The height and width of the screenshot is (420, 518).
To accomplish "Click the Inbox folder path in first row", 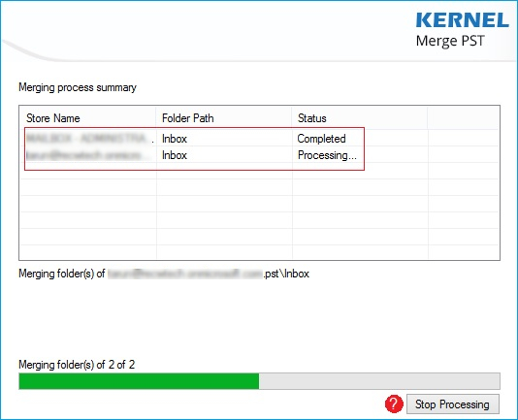I will pyautogui.click(x=175, y=139).
